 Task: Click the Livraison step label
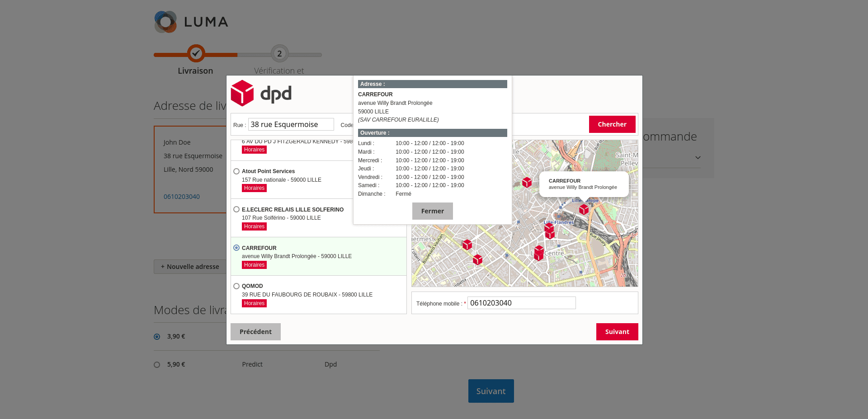195,71
